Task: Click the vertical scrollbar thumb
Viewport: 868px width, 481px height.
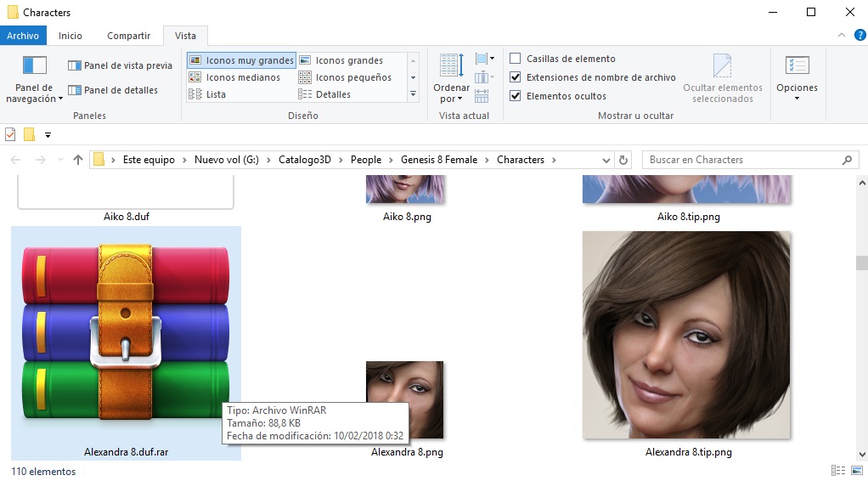Action: pyautogui.click(x=862, y=262)
